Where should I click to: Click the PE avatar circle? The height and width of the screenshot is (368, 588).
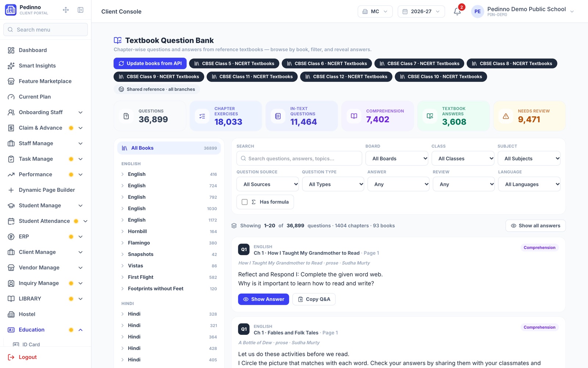(x=477, y=11)
